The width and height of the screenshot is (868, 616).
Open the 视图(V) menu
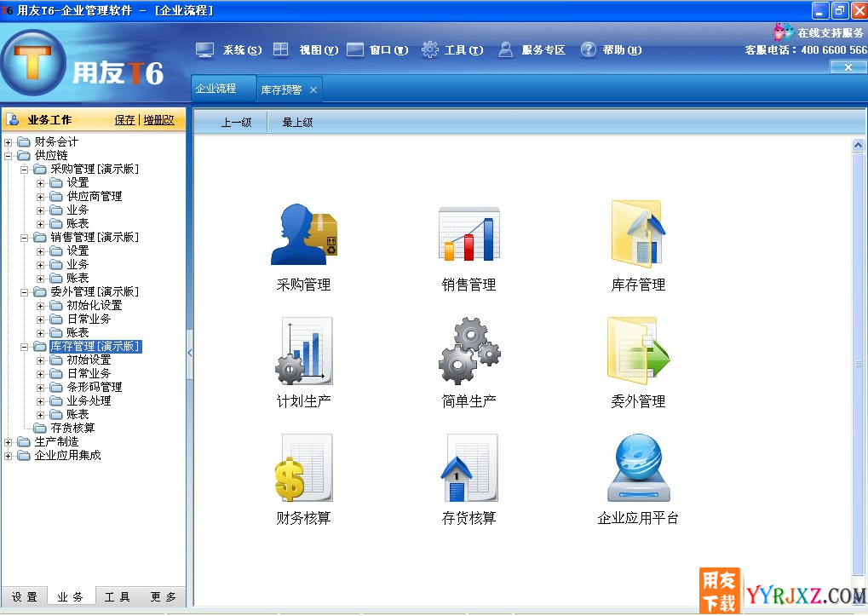tap(319, 50)
